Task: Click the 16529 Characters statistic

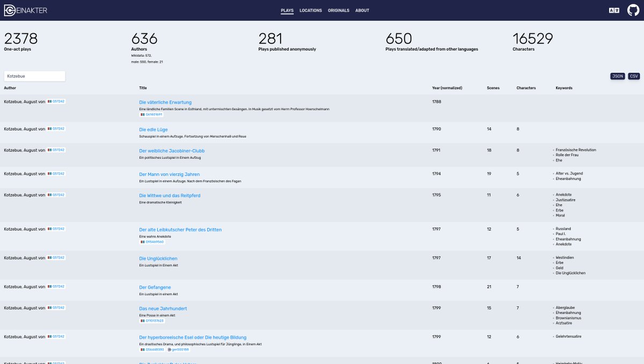Action: pos(532,42)
